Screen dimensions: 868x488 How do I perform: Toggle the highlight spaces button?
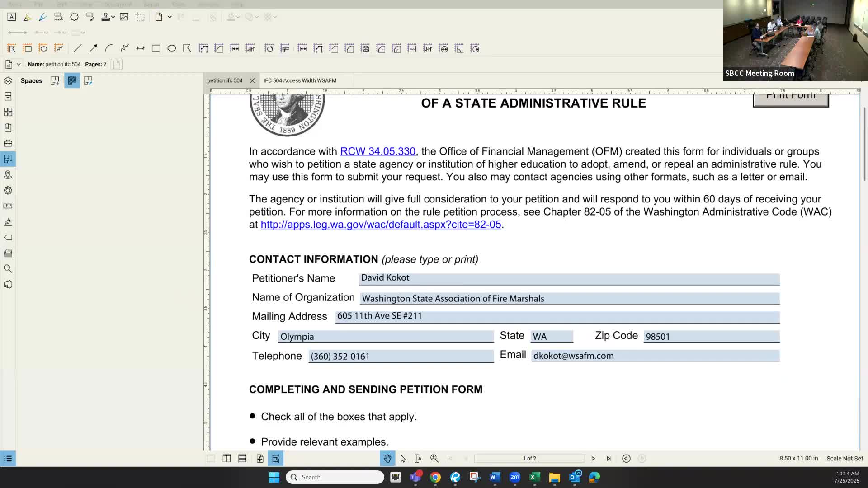pos(72,81)
